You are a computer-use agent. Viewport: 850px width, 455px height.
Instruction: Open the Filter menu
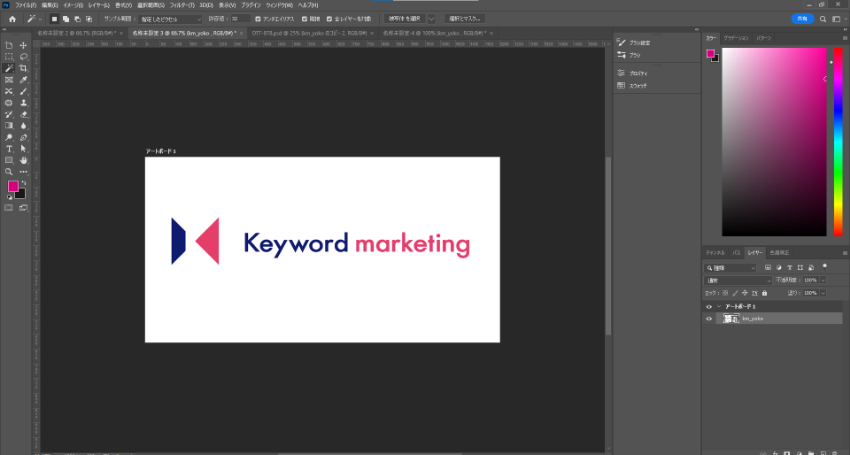pos(182,5)
